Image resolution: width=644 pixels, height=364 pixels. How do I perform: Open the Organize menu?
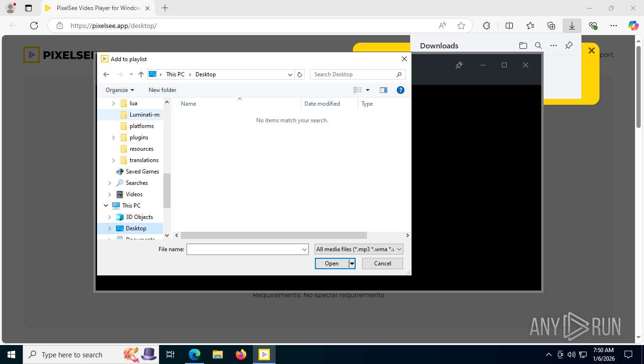pyautogui.click(x=120, y=90)
